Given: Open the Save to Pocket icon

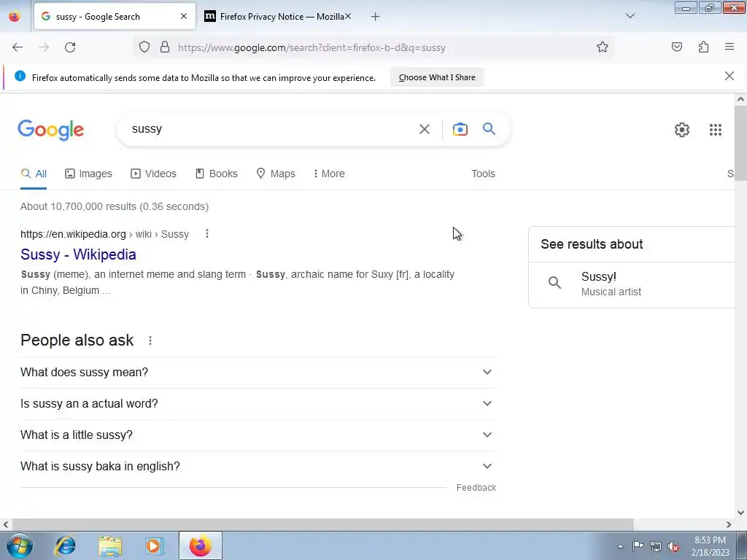Looking at the screenshot, I should point(676,47).
